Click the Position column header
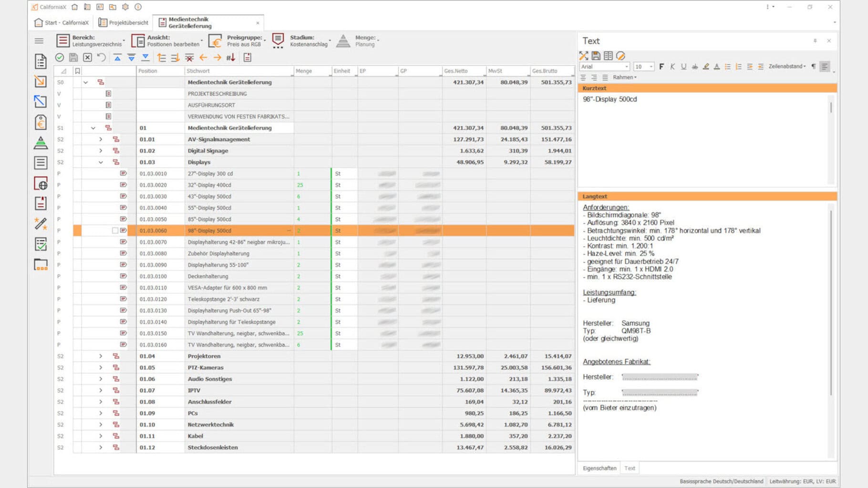 (160, 71)
